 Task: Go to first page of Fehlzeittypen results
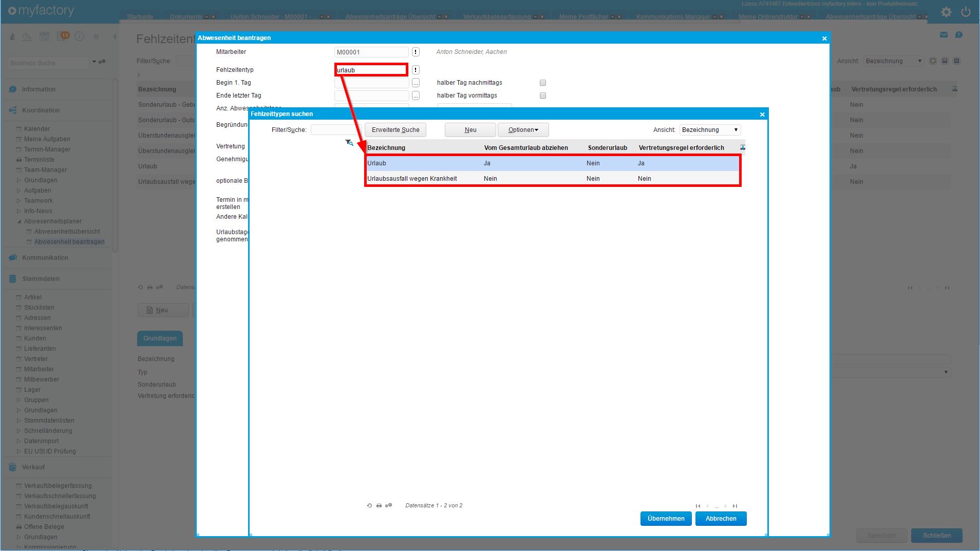698,506
